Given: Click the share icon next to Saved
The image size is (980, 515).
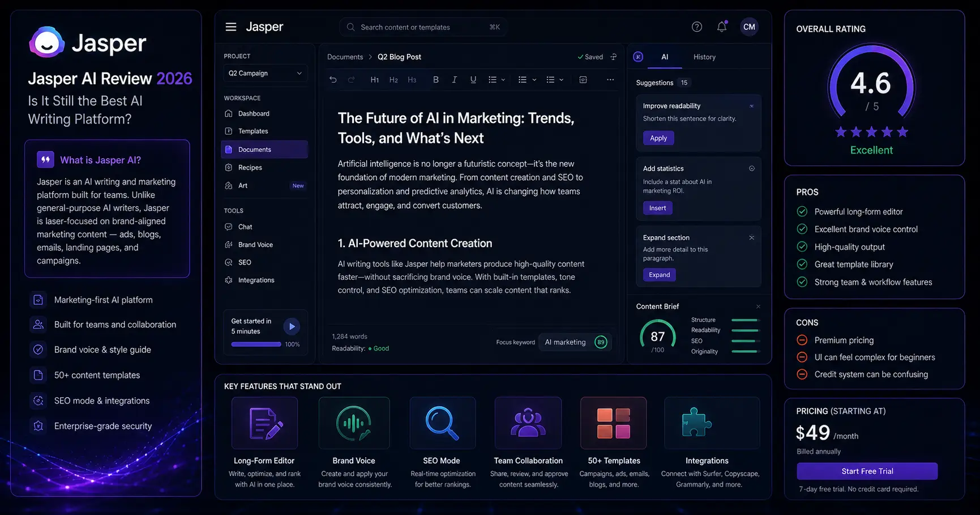Looking at the screenshot, I should 614,57.
